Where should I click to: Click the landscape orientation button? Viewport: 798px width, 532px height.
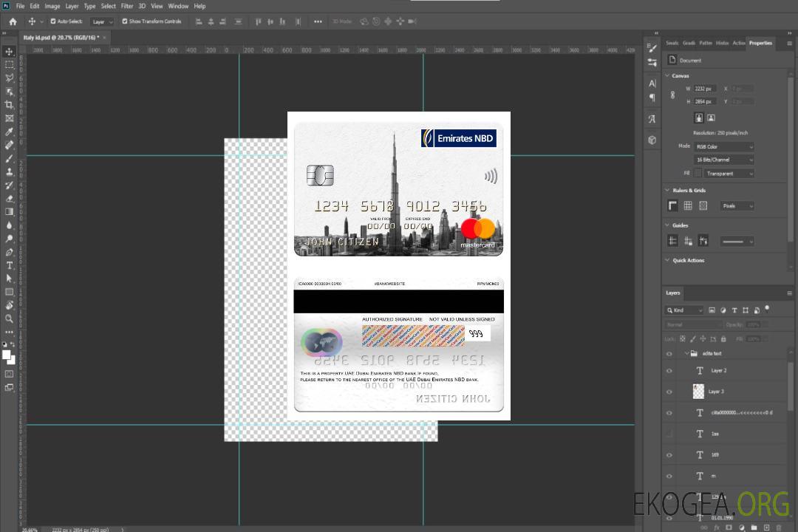point(711,117)
